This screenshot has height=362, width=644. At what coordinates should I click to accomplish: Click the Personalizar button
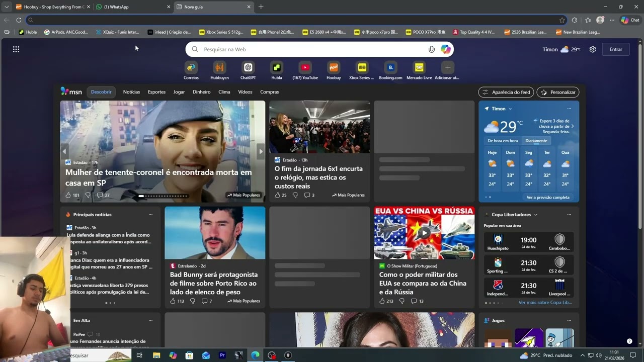(558, 92)
